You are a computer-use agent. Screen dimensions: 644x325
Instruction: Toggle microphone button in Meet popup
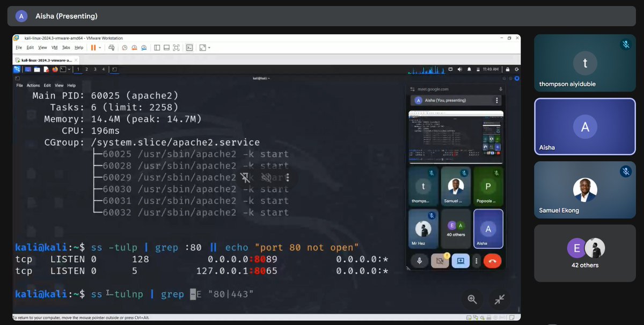(420, 261)
